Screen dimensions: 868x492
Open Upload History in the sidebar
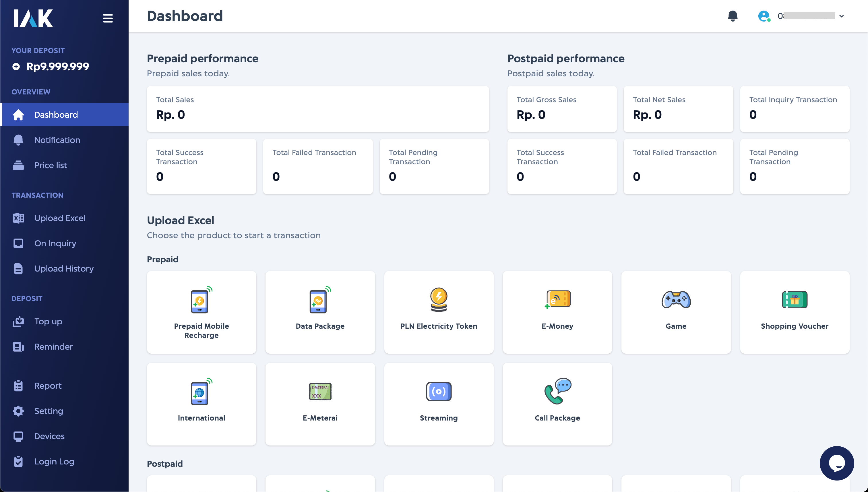[x=64, y=269]
